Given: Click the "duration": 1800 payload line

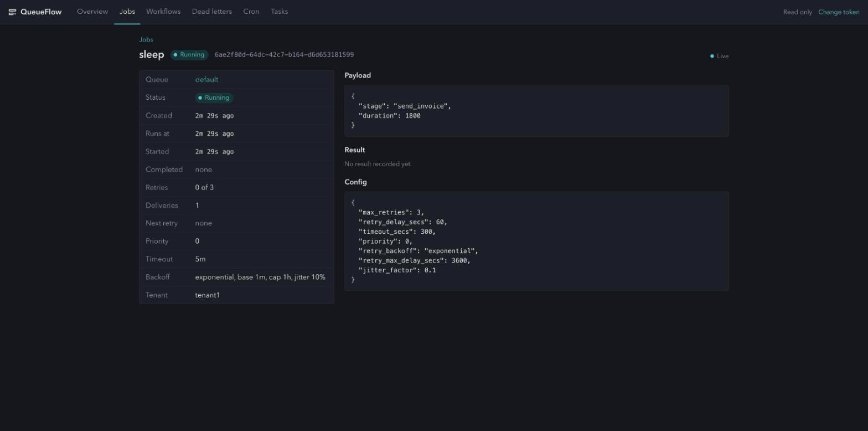Looking at the screenshot, I should click(x=390, y=116).
